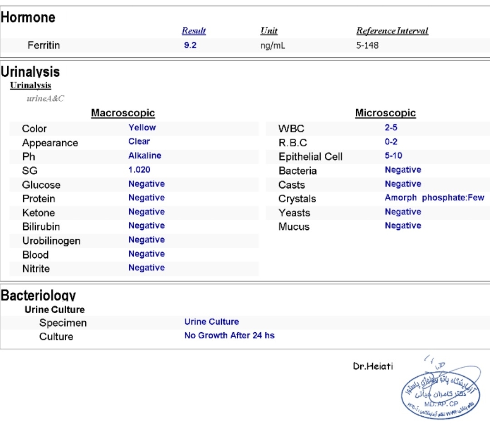
Task: Click the Specimen value Urine Culture
Action: tap(211, 322)
